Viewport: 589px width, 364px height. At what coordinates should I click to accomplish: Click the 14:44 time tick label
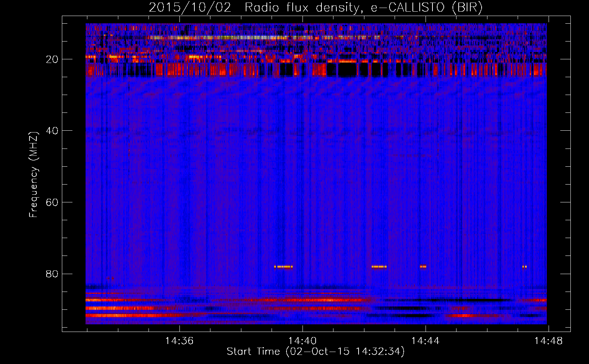[426, 341]
